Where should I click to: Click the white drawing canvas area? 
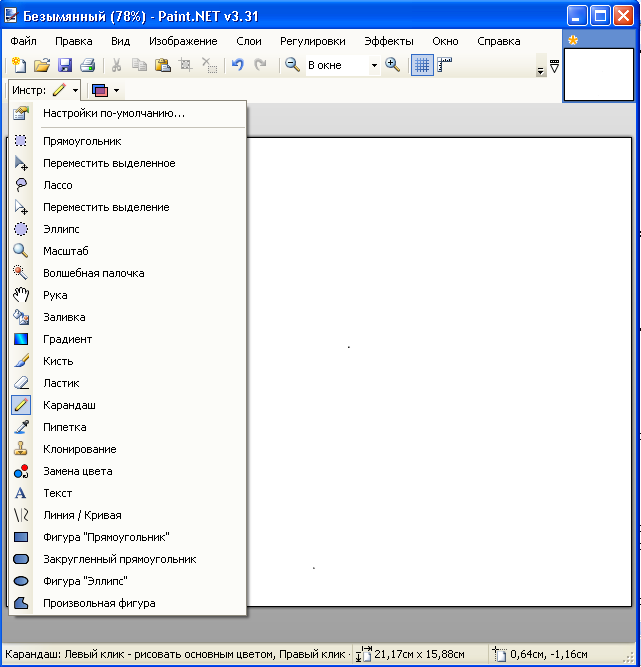[x=439, y=372]
